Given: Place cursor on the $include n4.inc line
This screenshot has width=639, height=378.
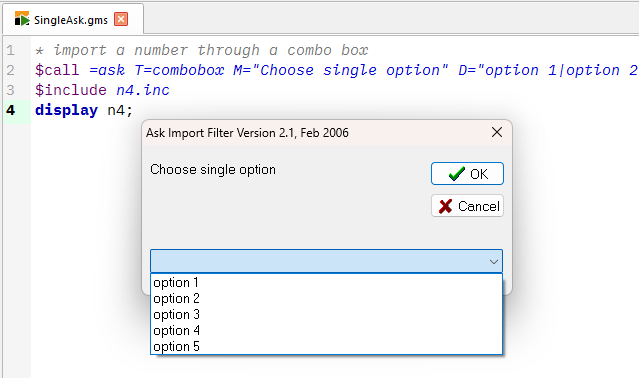Looking at the screenshot, I should pyautogui.click(x=102, y=90).
